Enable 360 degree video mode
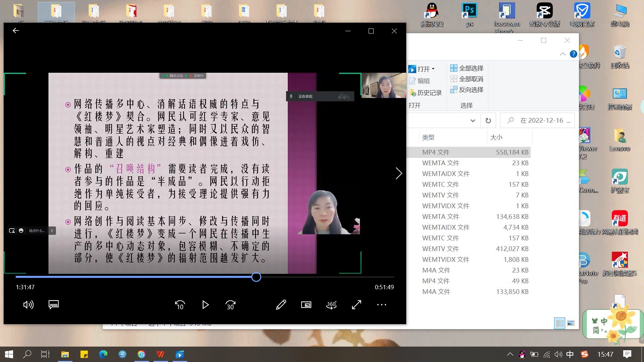The width and height of the screenshot is (644, 362). pos(331,305)
